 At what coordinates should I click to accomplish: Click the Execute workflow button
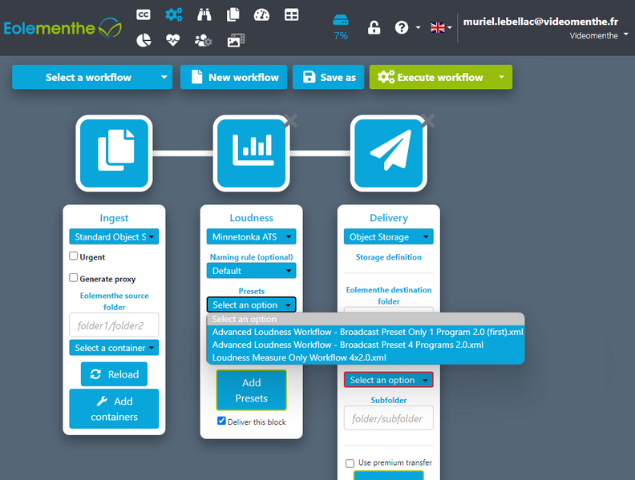click(430, 77)
